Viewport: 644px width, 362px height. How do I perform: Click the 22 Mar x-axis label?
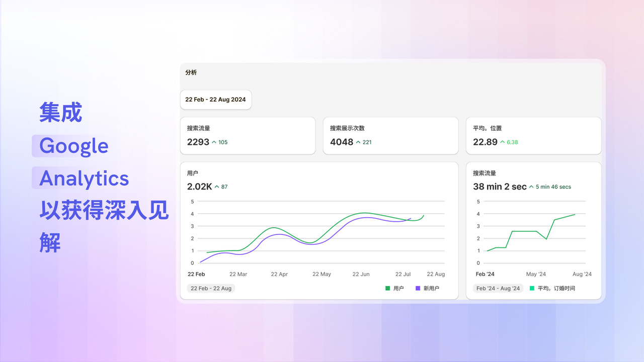tap(238, 274)
